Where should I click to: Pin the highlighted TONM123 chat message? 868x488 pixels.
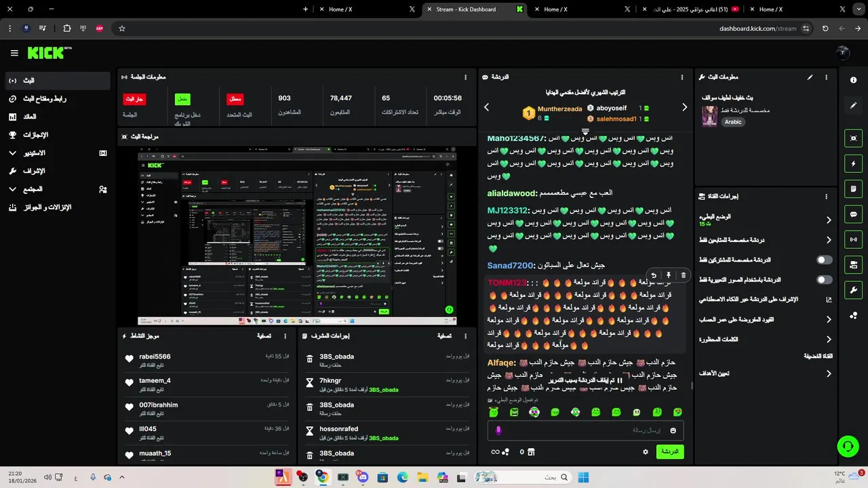669,275
